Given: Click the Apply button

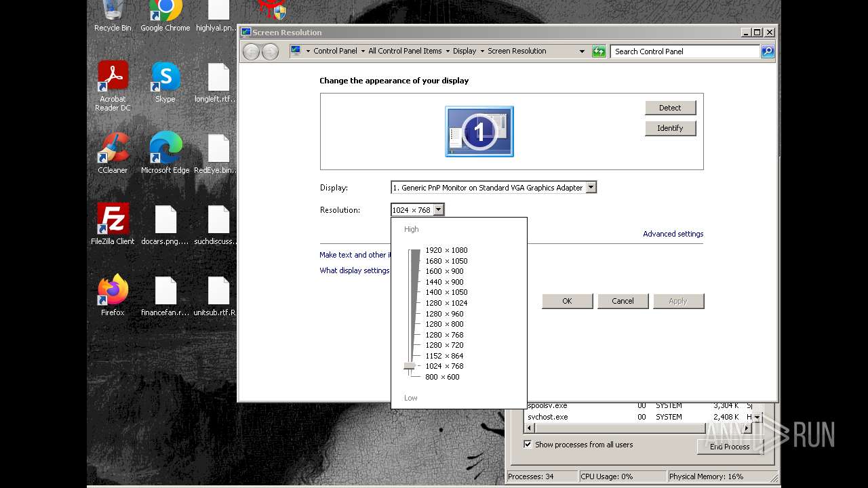Looking at the screenshot, I should (x=678, y=301).
